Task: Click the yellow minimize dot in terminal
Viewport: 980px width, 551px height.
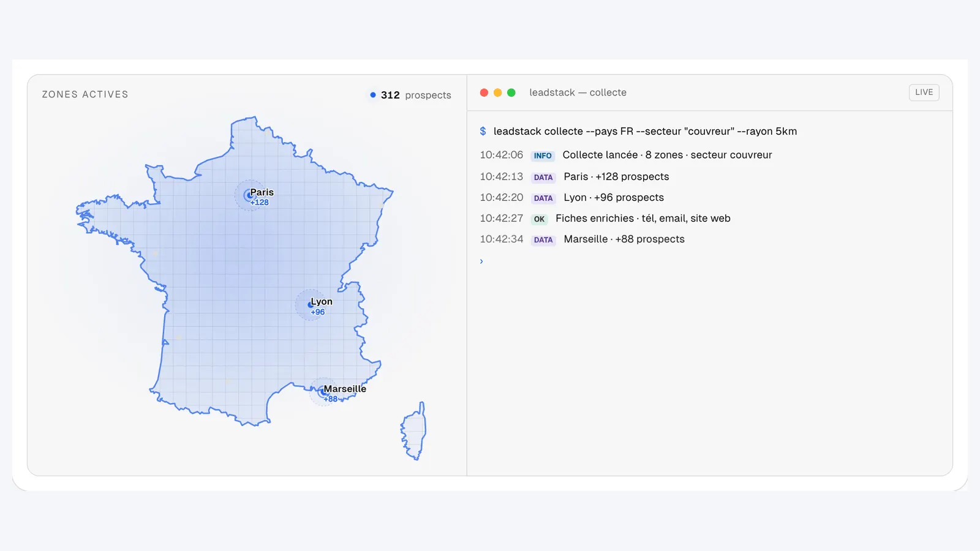Action: [x=497, y=92]
